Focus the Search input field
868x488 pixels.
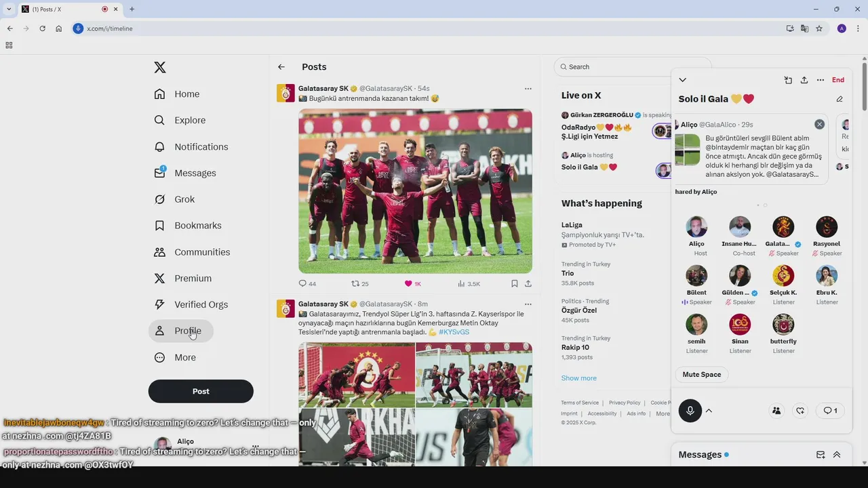pyautogui.click(x=632, y=66)
